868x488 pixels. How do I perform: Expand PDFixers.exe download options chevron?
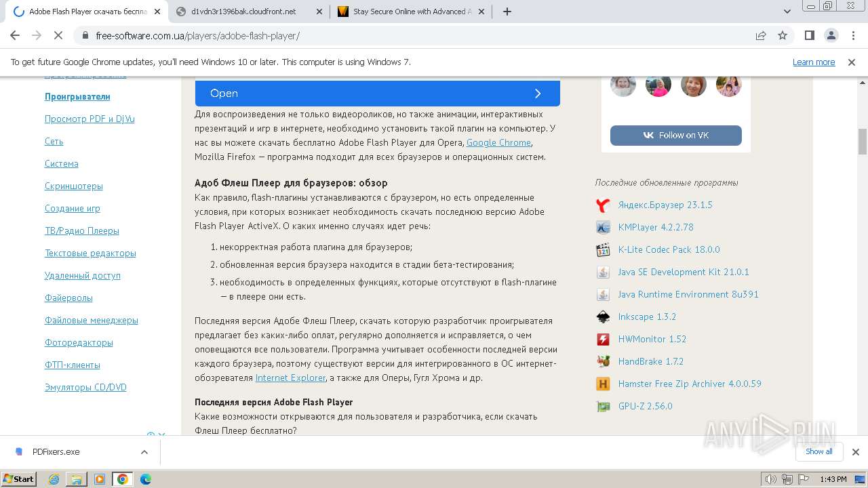(x=144, y=451)
